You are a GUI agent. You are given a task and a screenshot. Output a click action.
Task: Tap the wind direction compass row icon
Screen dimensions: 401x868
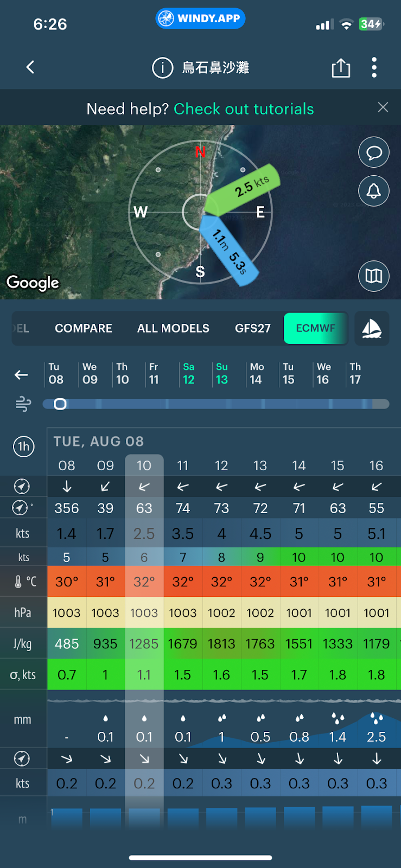tap(22, 486)
